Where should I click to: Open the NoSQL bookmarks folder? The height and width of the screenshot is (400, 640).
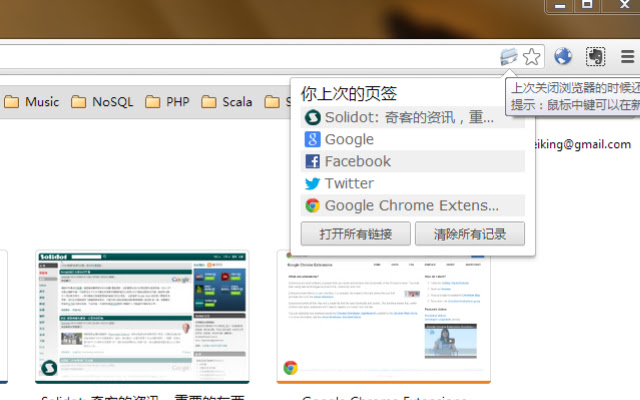pyautogui.click(x=102, y=102)
